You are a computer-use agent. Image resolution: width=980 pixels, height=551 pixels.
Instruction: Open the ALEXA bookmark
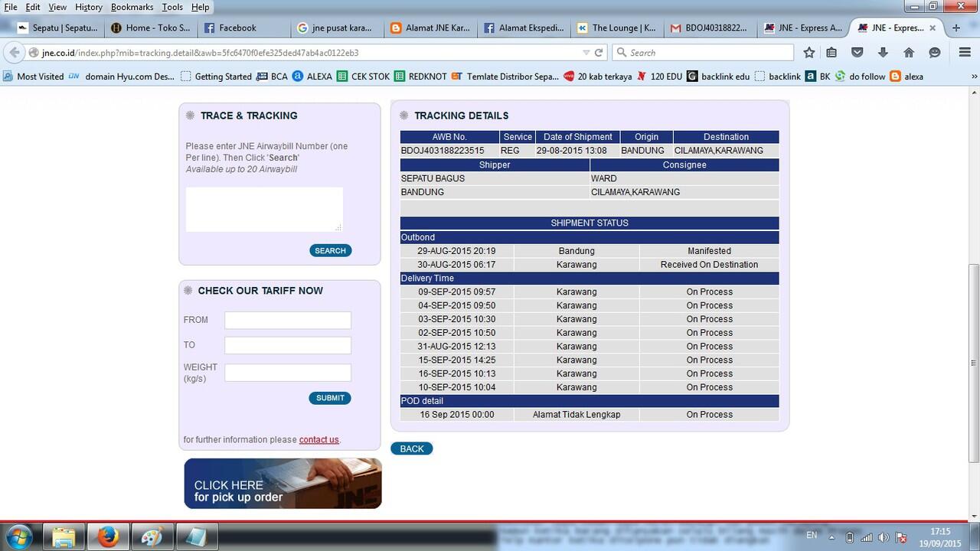[x=312, y=77]
